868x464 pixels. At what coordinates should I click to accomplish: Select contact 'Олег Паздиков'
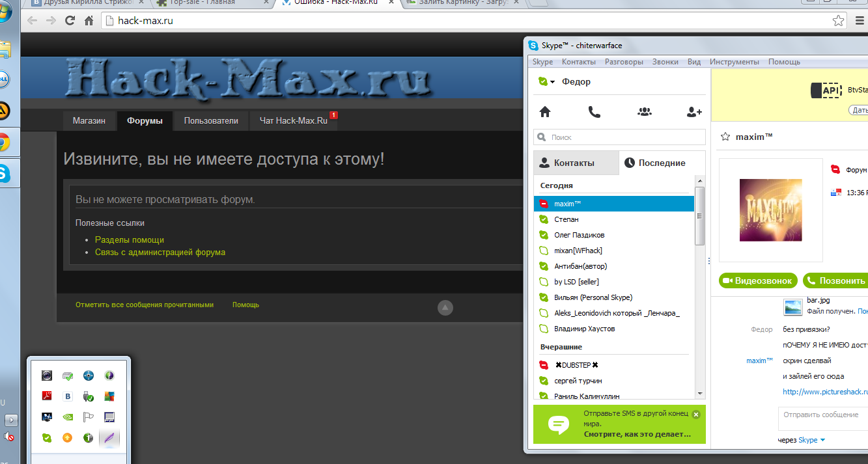614,235
